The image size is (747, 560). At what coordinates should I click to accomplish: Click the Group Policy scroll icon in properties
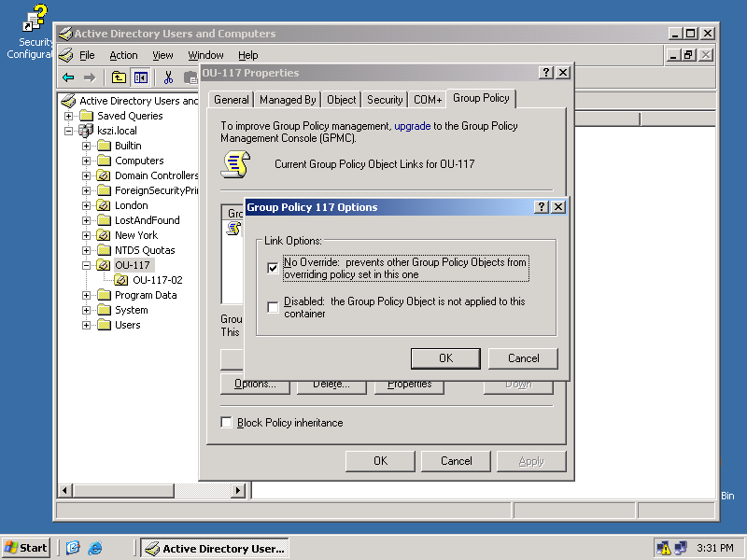click(235, 164)
